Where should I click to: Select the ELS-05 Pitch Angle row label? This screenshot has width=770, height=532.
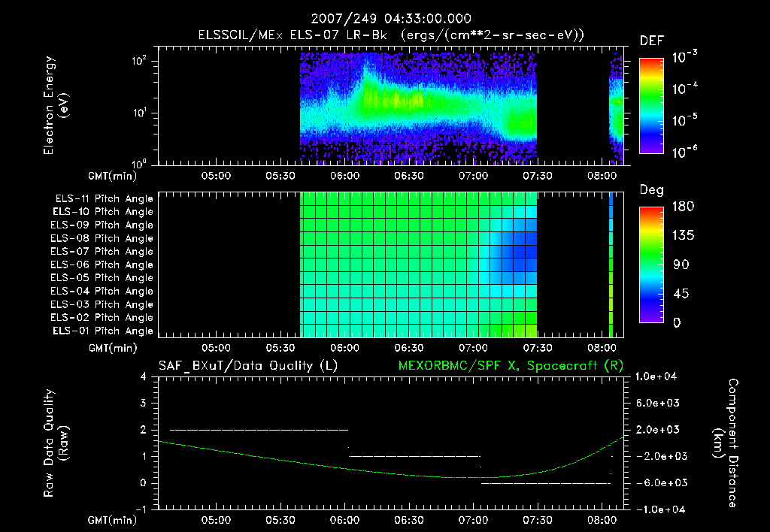point(102,278)
